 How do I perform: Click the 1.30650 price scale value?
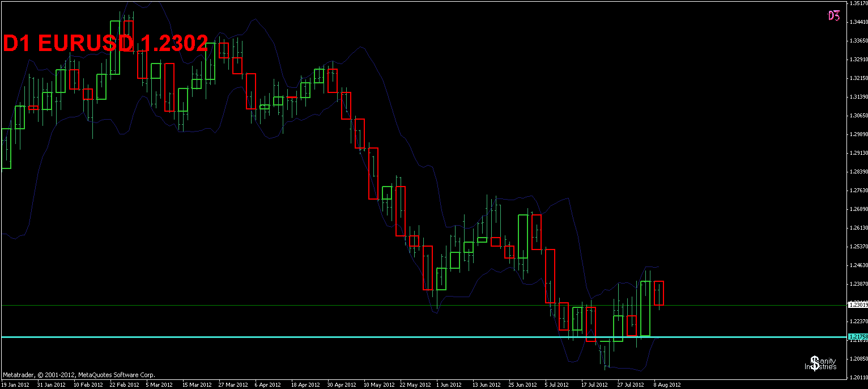coord(859,116)
